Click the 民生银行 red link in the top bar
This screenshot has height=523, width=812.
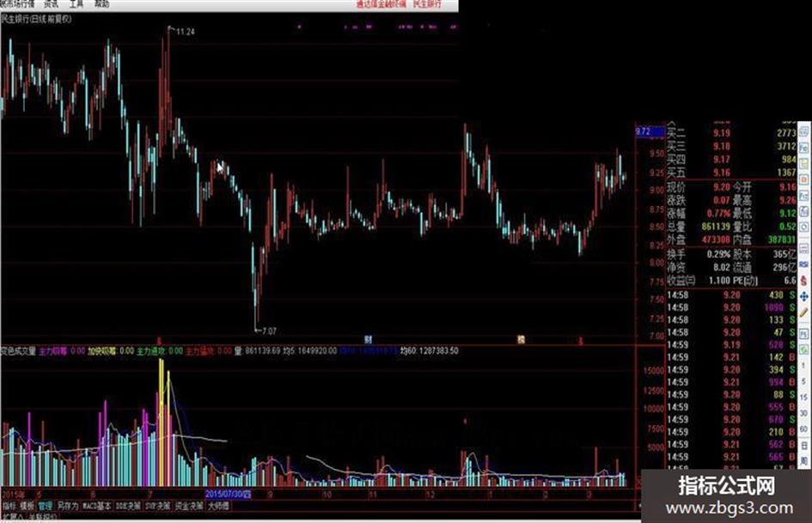click(x=427, y=3)
